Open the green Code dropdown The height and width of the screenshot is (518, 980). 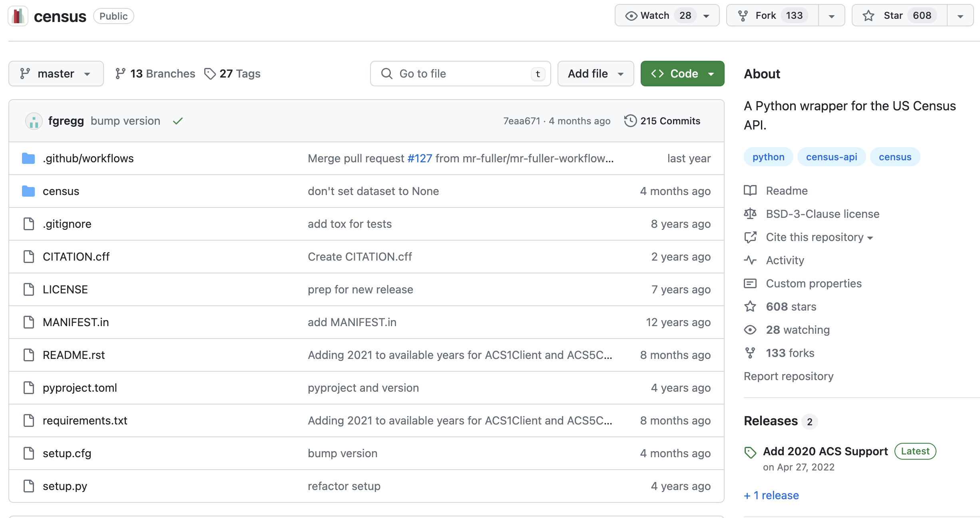point(682,74)
